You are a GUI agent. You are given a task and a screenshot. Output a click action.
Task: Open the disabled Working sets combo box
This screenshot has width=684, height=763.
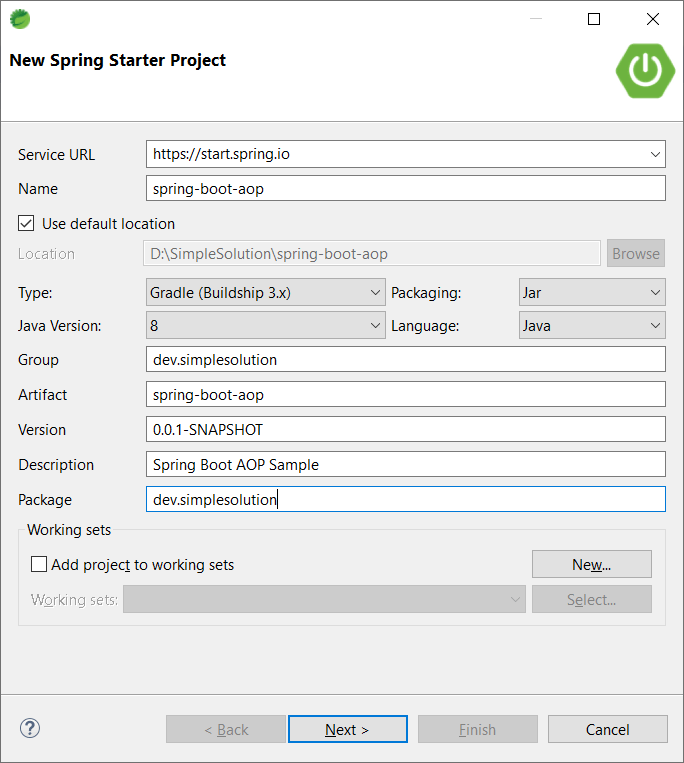click(324, 599)
